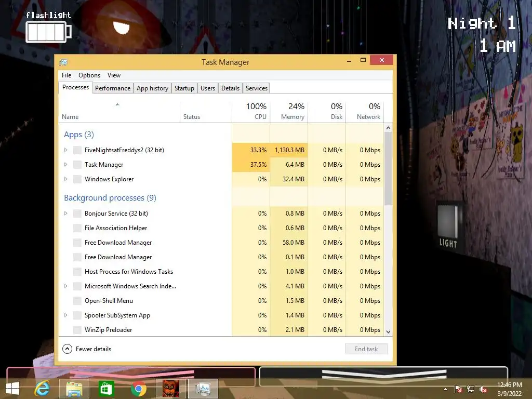Select the Processes tab
Screen dimensions: 532x399
click(75, 87)
